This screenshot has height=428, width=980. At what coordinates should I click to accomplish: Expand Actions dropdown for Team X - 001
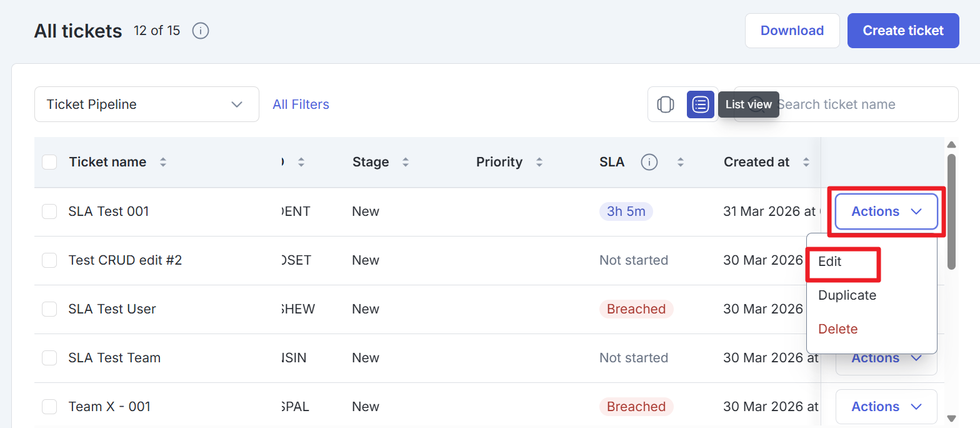pos(886,407)
